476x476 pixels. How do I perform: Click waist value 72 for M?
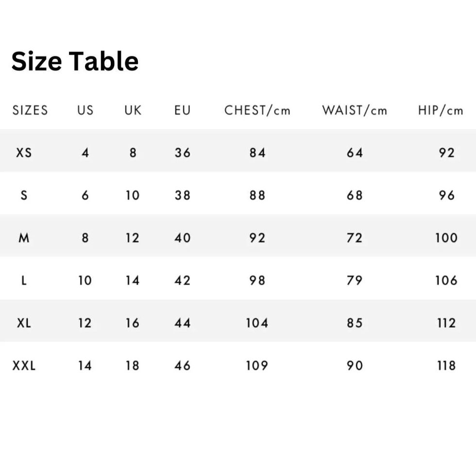(355, 238)
